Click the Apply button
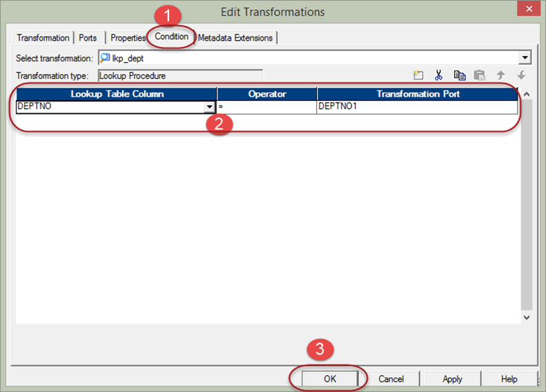The height and width of the screenshot is (392, 546). tap(452, 379)
